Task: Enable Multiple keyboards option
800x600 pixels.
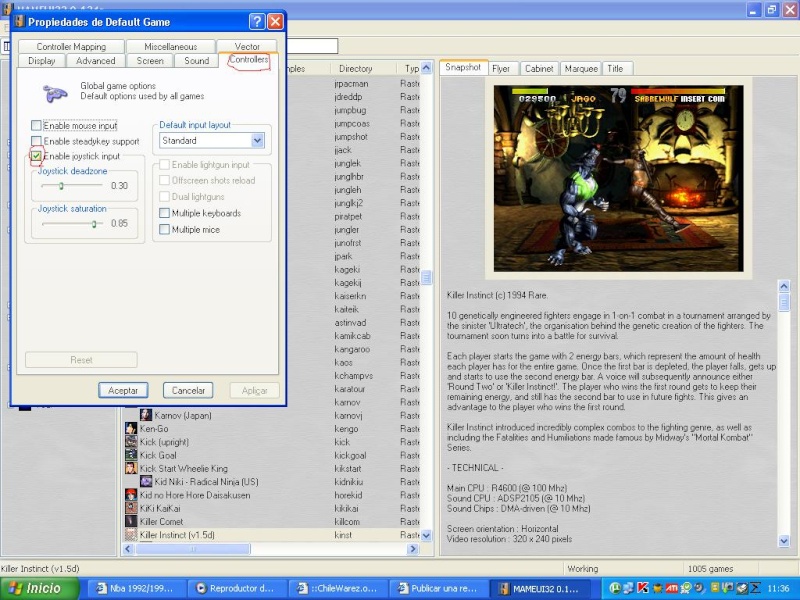Action: click(x=164, y=213)
